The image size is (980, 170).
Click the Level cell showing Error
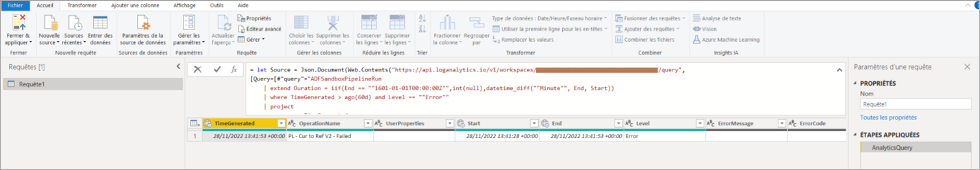pyautogui.click(x=665, y=136)
